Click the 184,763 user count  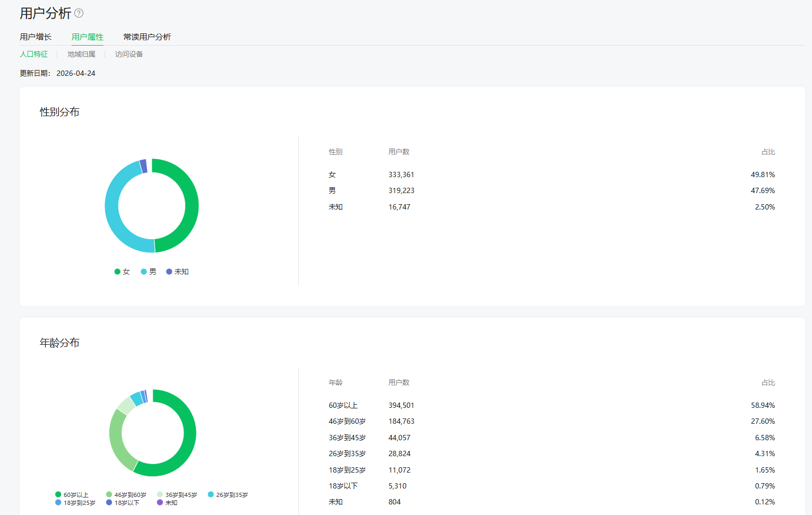coord(401,421)
